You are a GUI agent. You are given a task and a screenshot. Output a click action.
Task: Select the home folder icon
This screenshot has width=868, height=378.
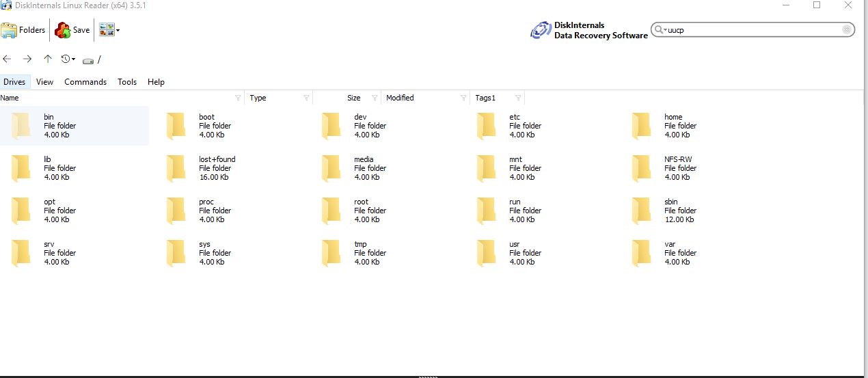(x=641, y=126)
